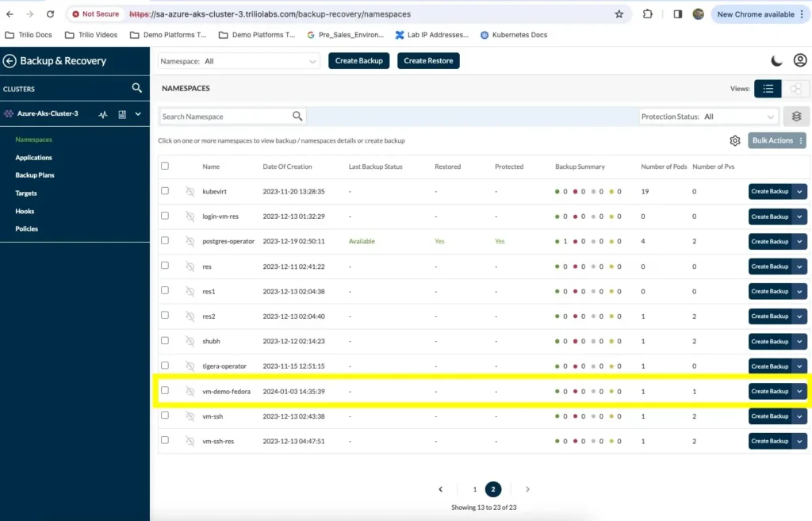The image size is (812, 521).
Task: Expand Create Backup arrow for kubevirt
Action: 799,192
